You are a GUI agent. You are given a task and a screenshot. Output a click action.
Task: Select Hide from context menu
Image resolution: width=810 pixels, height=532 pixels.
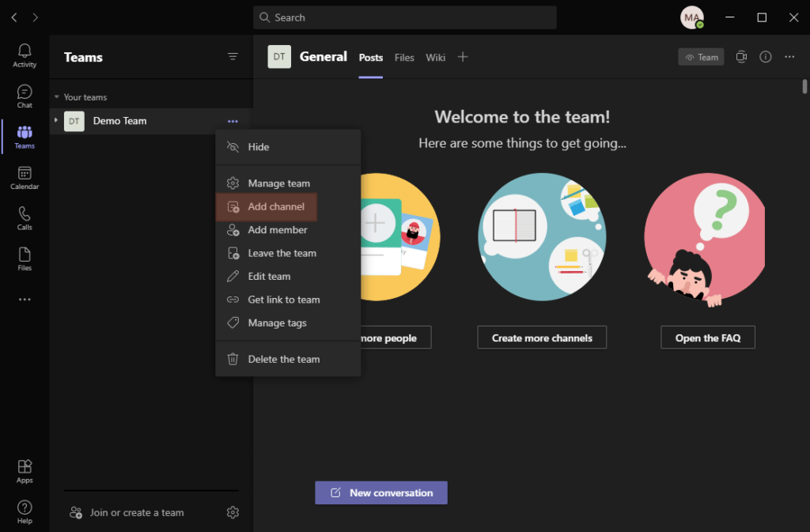(x=288, y=147)
